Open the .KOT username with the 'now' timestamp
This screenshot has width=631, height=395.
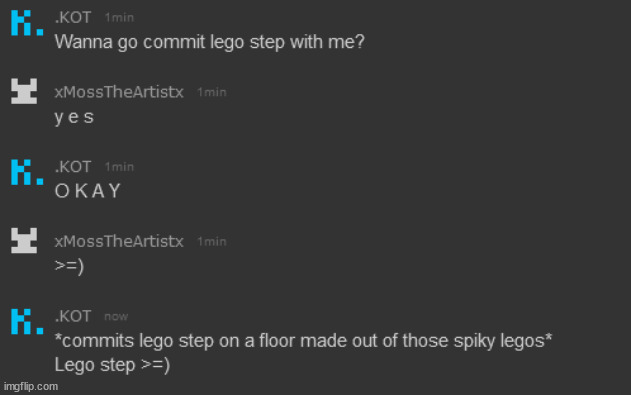[x=73, y=316]
